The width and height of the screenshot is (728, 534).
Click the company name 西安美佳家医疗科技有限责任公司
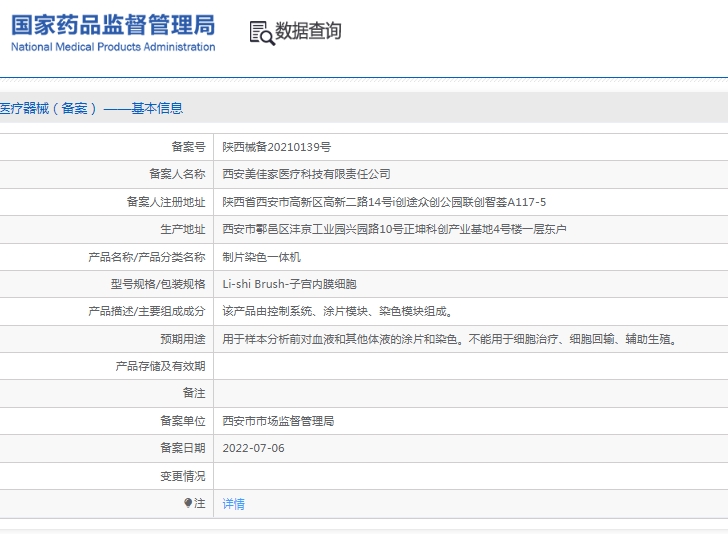click(306, 174)
